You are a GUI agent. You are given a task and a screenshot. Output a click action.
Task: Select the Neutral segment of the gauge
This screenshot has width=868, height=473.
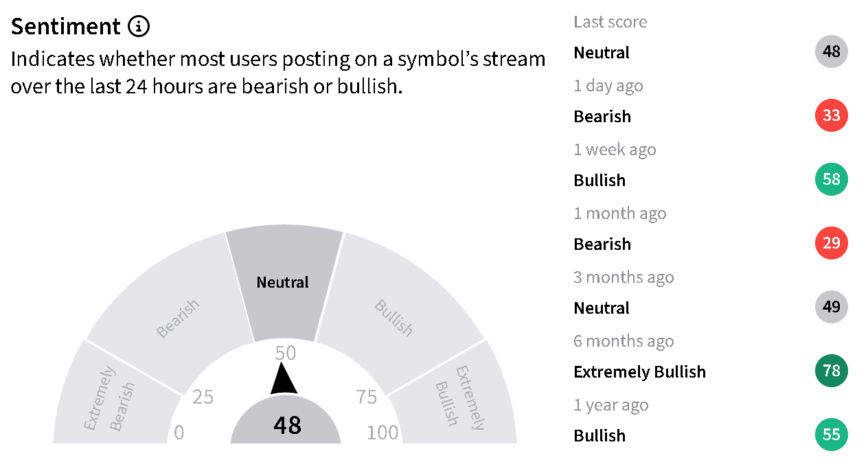point(284,282)
